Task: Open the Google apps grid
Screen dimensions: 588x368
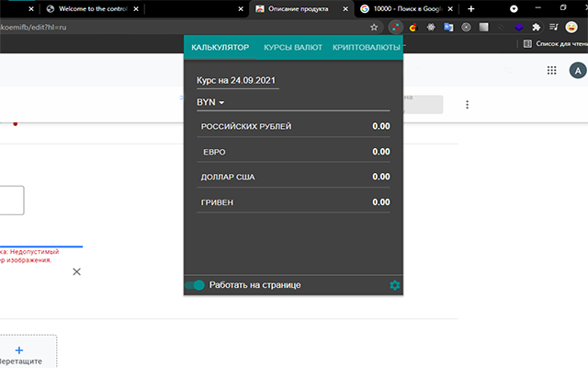Action: 551,70
